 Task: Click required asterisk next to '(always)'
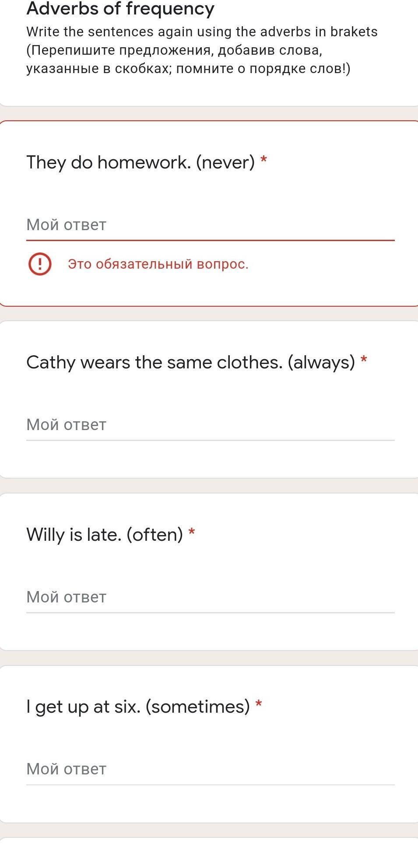(364, 360)
